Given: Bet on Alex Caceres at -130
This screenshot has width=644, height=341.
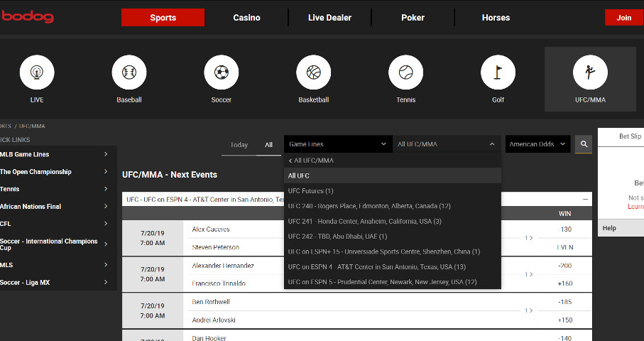Looking at the screenshot, I should pyautogui.click(x=565, y=229).
